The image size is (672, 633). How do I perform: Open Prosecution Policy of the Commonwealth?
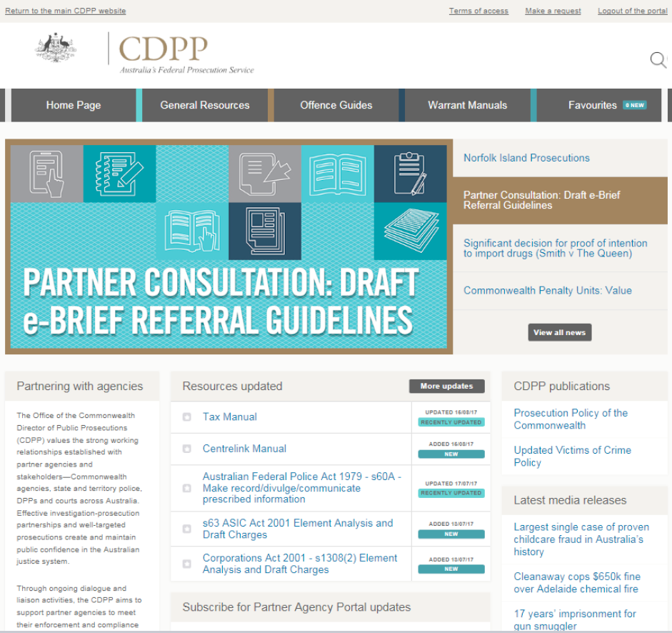click(x=571, y=419)
